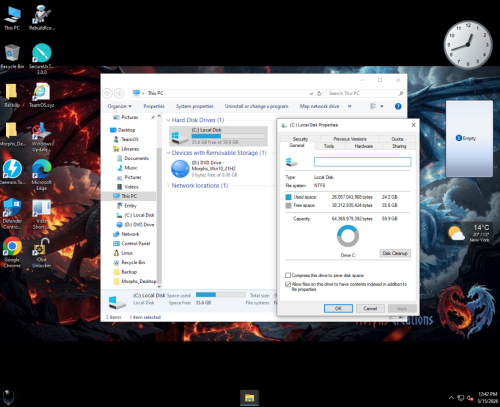Open the address bar history dropdown

311,94
